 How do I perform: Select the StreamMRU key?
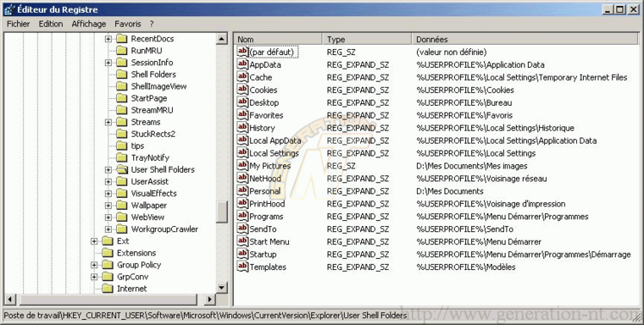(x=152, y=110)
